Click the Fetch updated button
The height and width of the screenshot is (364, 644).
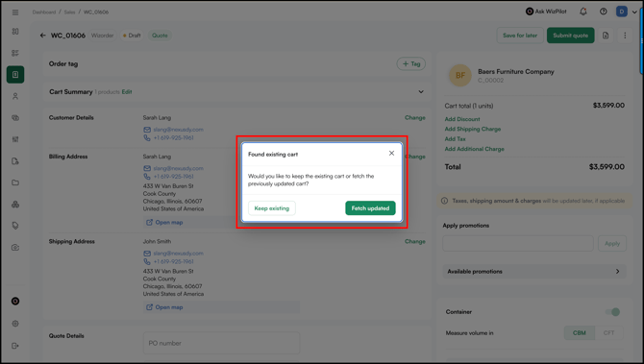(x=370, y=208)
